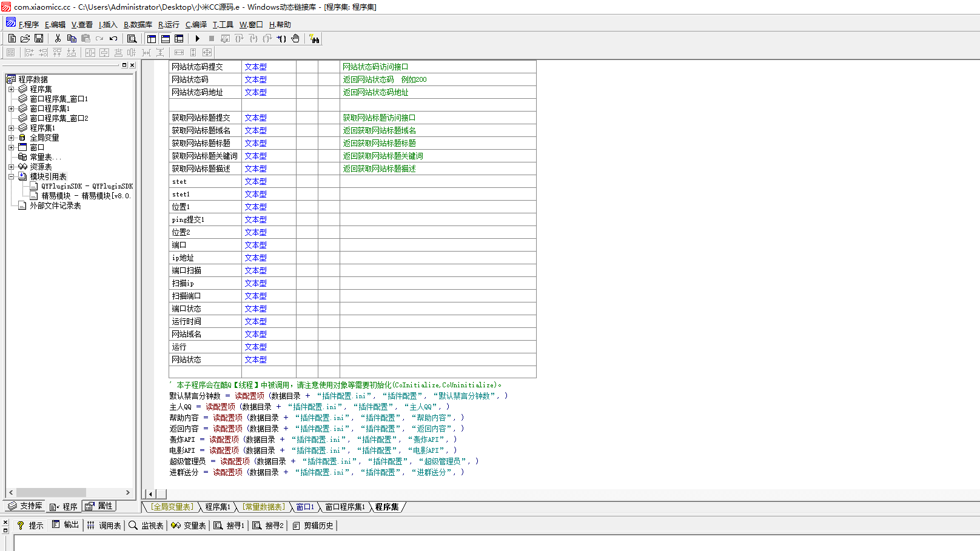Click the Copy toolbar icon
Viewport: 980px width, 551px height.
[x=72, y=38]
